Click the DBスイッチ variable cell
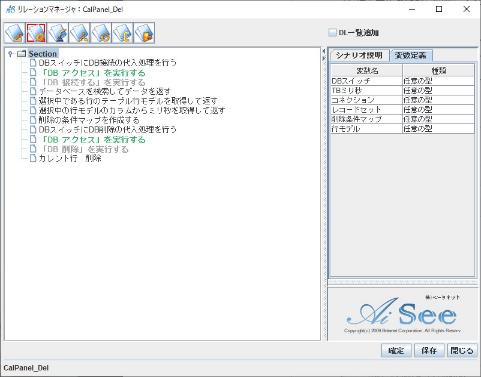Screen dimensions: 481x377 pos(367,81)
